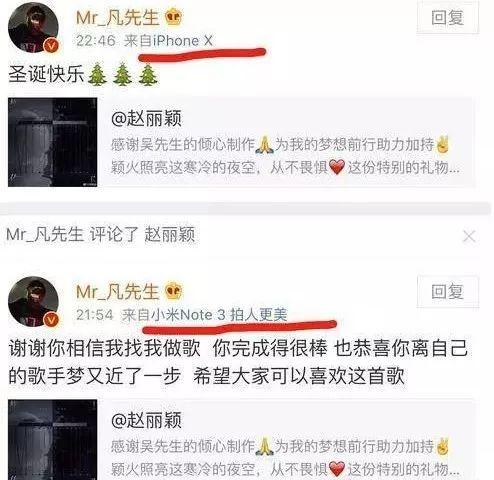Click 回复 button on bottom post
494x480 pixels.
point(447,292)
